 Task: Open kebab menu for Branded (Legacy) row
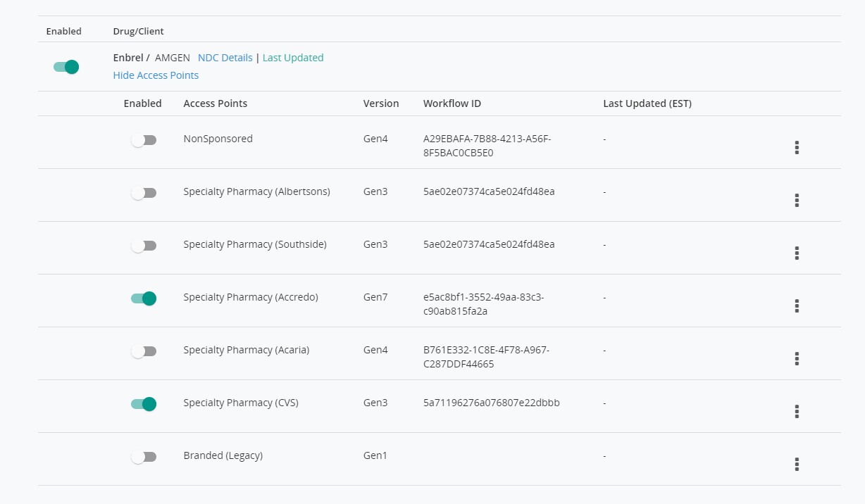797,464
